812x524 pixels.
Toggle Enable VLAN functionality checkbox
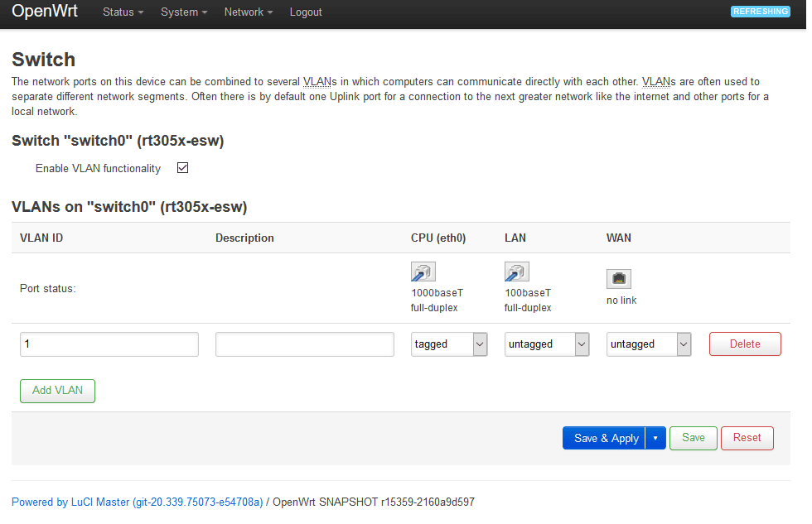coord(182,167)
